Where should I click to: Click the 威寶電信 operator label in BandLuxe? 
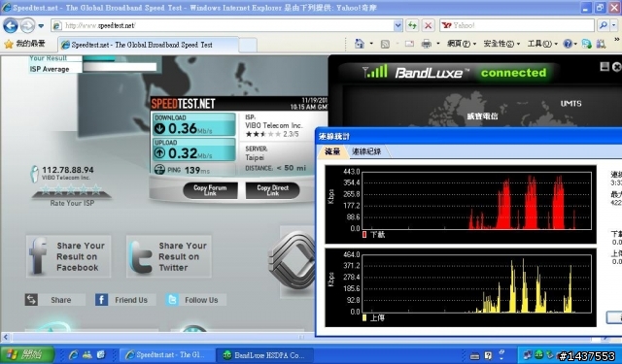[x=482, y=116]
